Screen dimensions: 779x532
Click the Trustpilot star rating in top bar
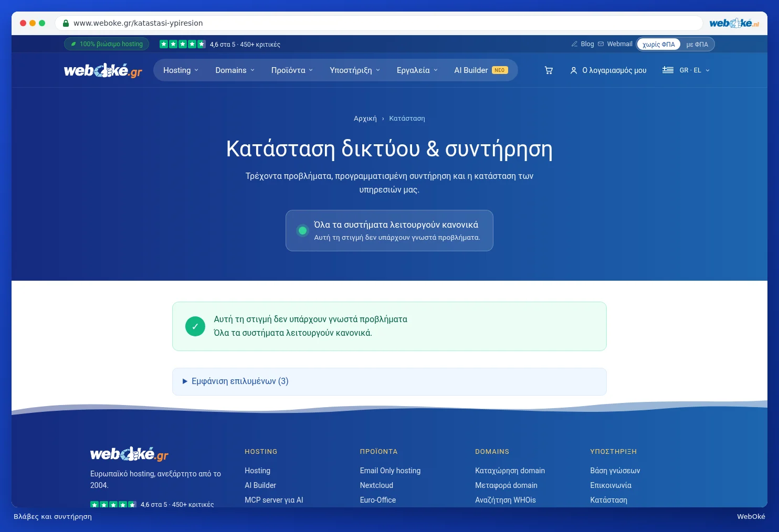[x=182, y=44]
